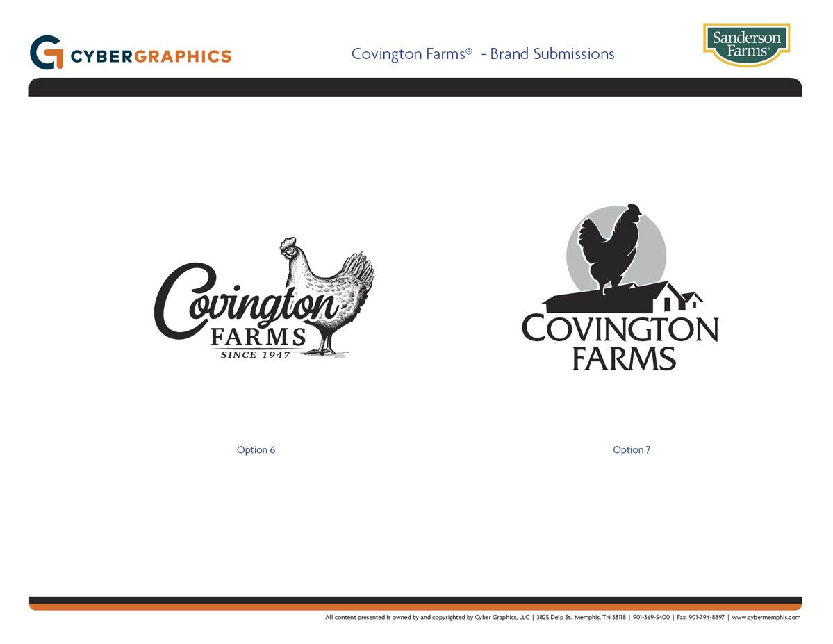Select the Covington Farms Brand Submissions title
Viewport: 833px width, 644px height.
coord(482,54)
